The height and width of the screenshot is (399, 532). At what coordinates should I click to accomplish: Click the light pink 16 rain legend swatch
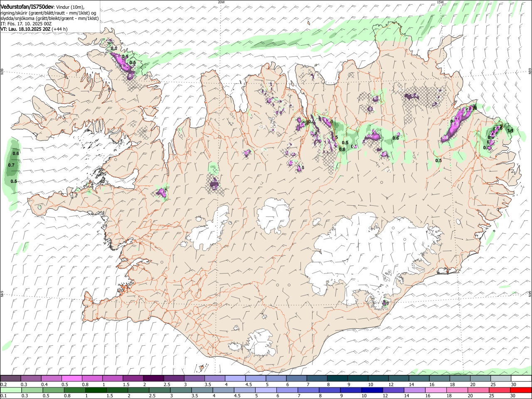click(x=436, y=390)
